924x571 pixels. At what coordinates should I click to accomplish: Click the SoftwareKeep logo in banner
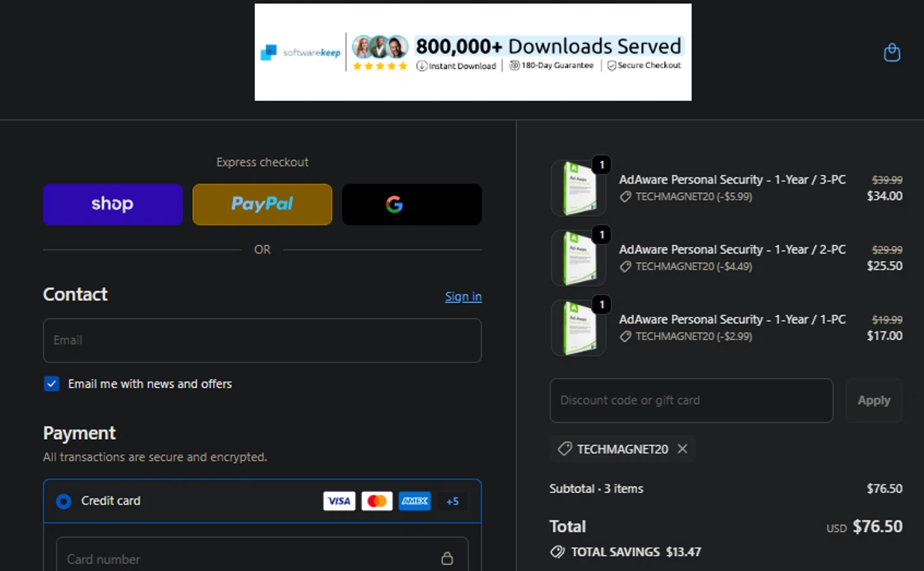pos(300,52)
